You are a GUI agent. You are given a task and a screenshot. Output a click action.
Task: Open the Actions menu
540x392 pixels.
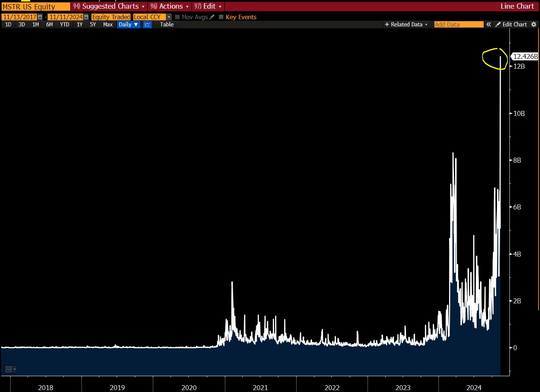tap(170, 6)
